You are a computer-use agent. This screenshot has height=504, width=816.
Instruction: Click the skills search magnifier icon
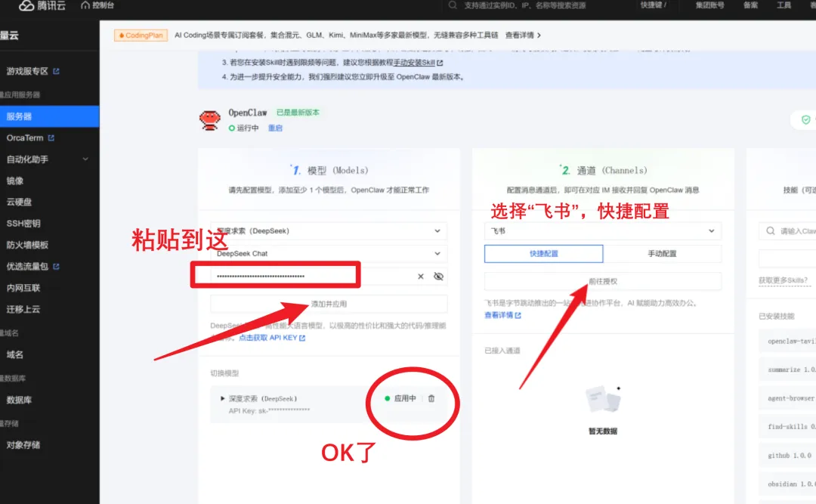pyautogui.click(x=770, y=230)
